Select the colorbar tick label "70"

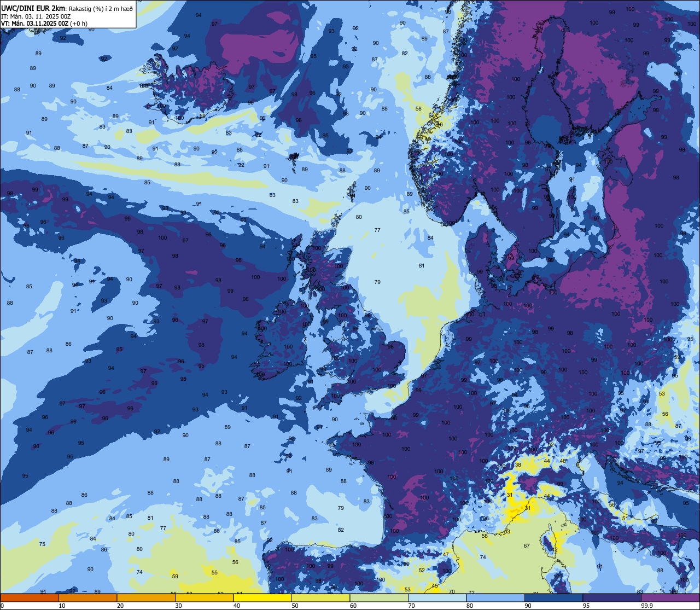(x=411, y=606)
